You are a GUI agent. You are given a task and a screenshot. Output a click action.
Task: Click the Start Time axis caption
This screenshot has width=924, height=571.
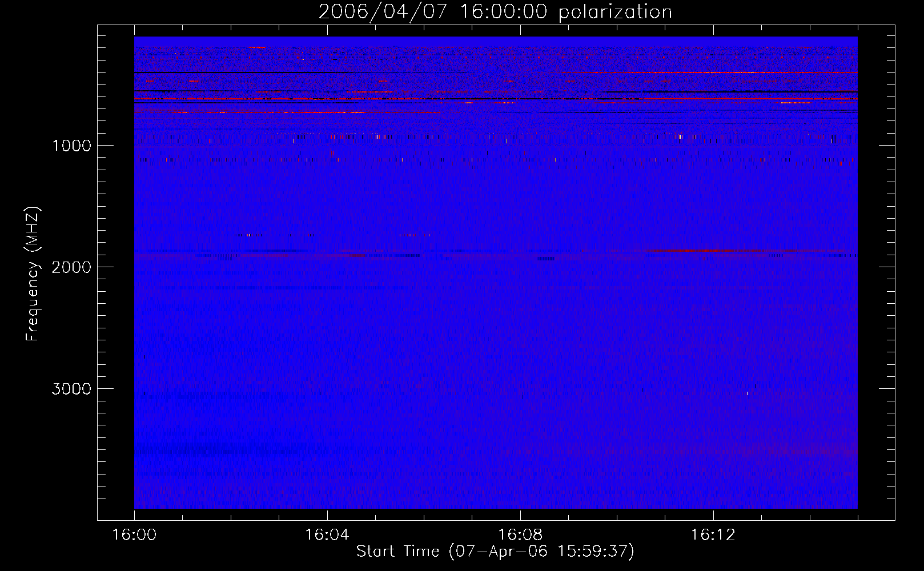[x=495, y=552]
